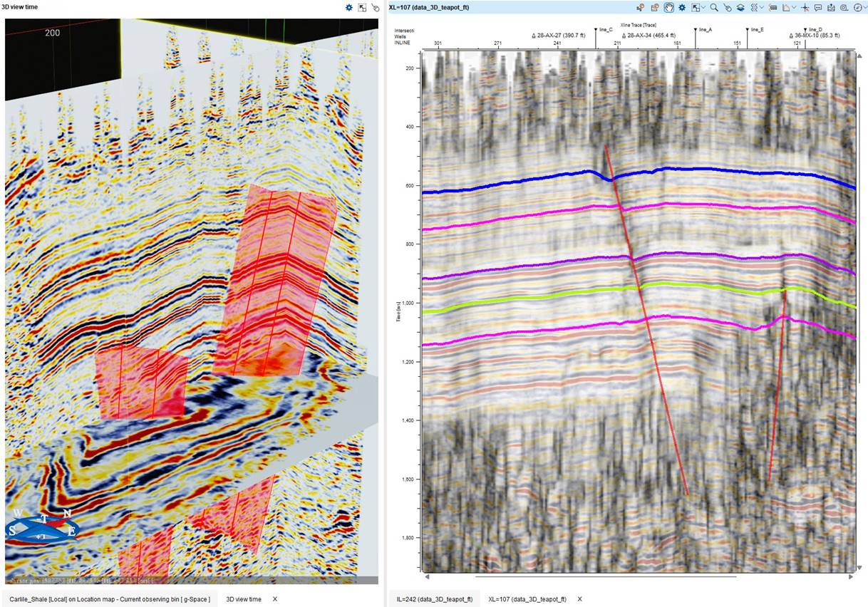
Task: Switch to the IL=242 tab
Action: pos(434,599)
